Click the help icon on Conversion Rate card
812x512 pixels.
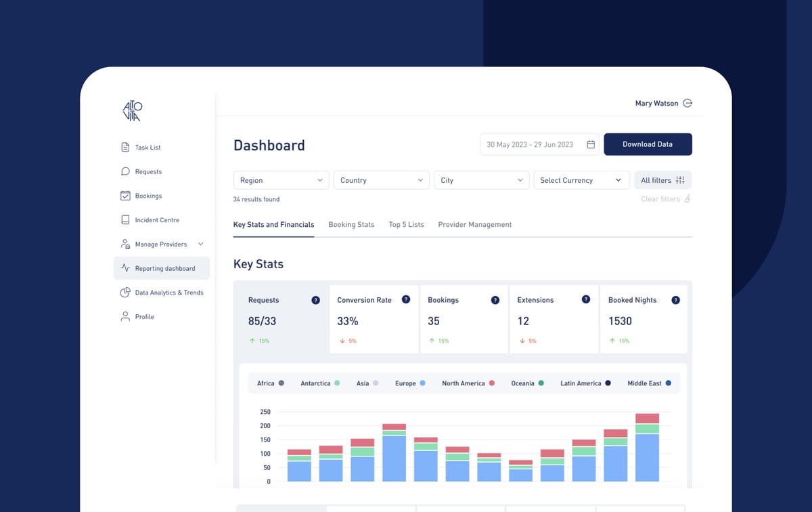click(406, 299)
